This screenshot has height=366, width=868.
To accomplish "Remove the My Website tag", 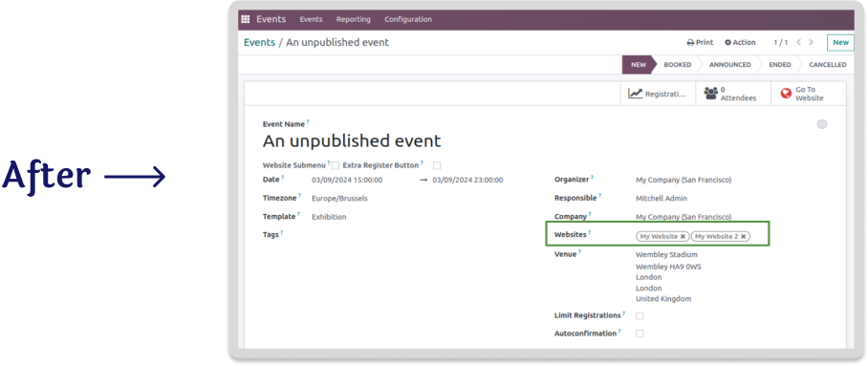I will (683, 236).
